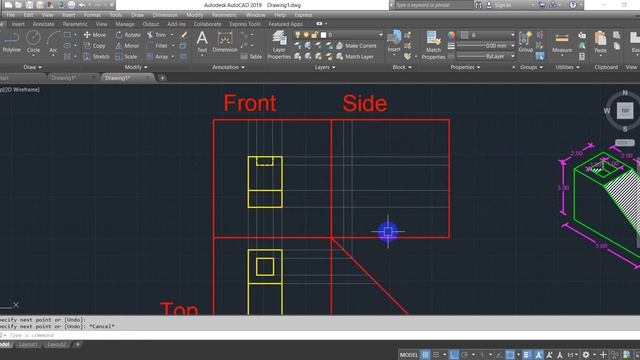Click the Help question mark icon
Screen dimensions: 640x360
(573, 5)
